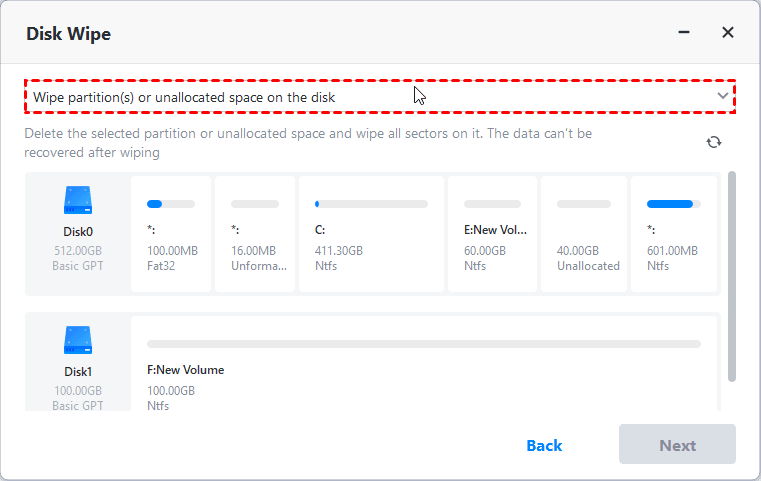Close the Disk Wipe dialog
The height and width of the screenshot is (481, 761).
728,33
